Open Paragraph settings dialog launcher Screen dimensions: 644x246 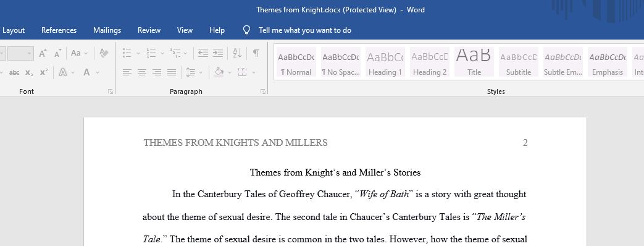coord(263,91)
